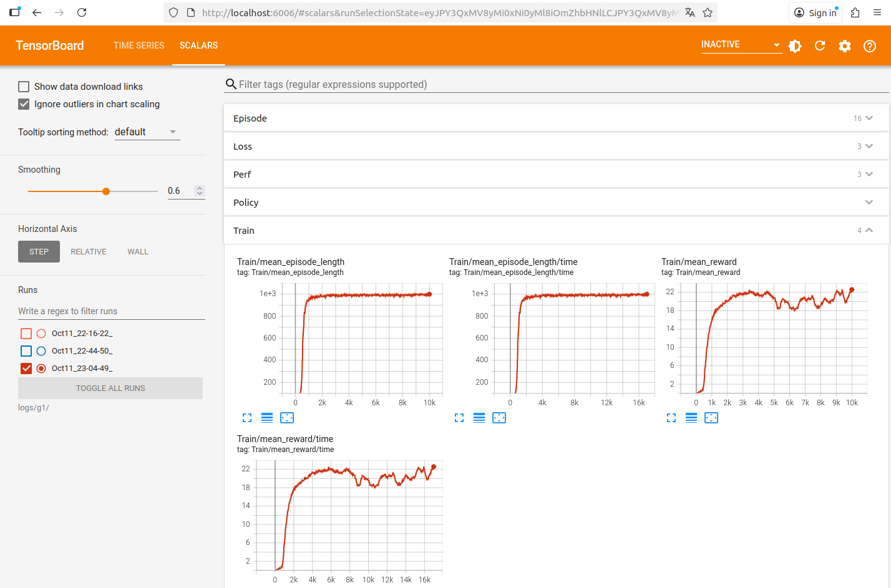This screenshot has height=588, width=891.
Task: Click the regex filter runs field
Action: pyautogui.click(x=112, y=311)
